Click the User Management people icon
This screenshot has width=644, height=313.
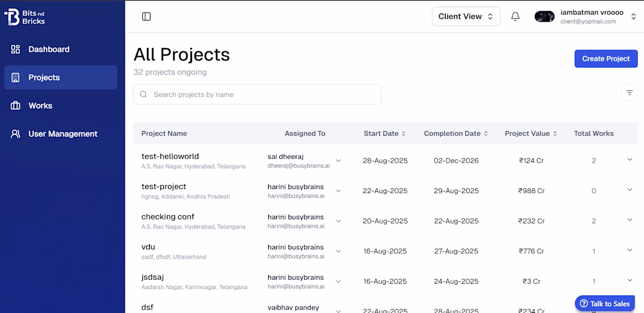(15, 134)
